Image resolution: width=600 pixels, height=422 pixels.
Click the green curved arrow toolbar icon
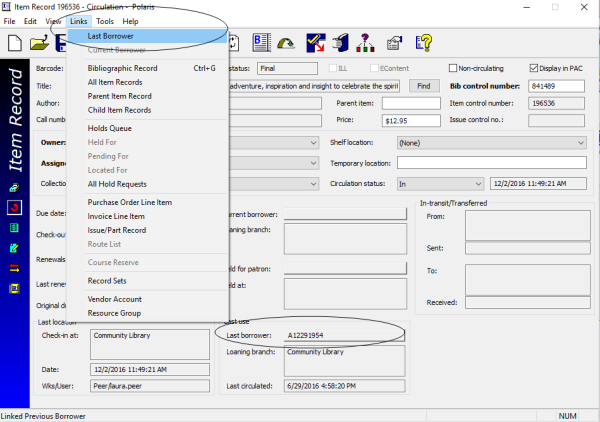286,43
